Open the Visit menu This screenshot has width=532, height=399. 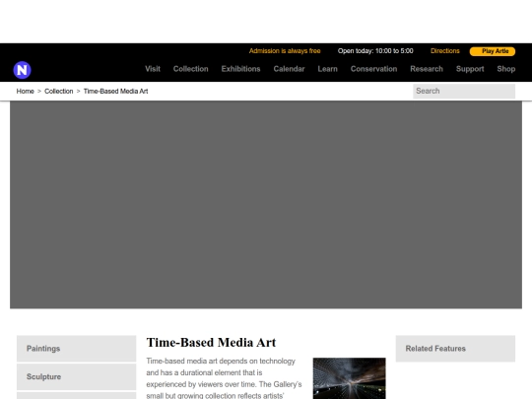(153, 69)
